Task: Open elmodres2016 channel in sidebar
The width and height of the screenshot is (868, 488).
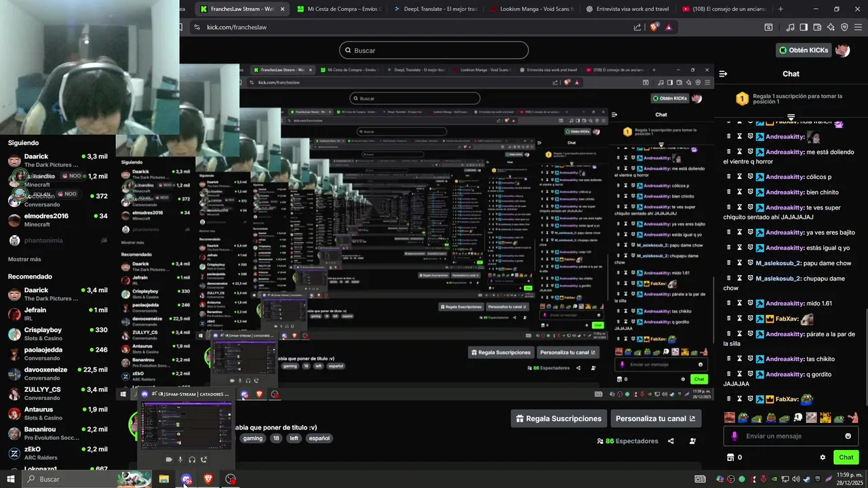Action: point(58,220)
